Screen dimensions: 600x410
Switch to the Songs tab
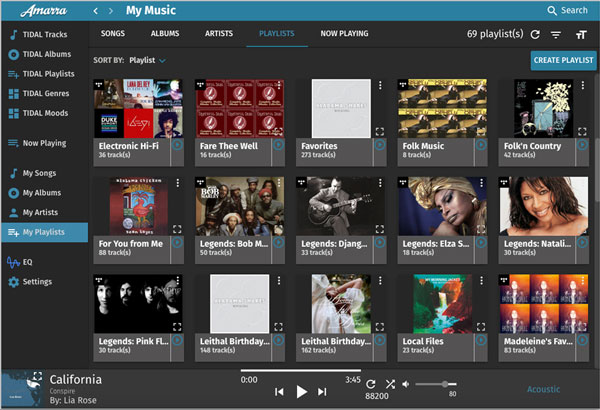click(x=113, y=34)
